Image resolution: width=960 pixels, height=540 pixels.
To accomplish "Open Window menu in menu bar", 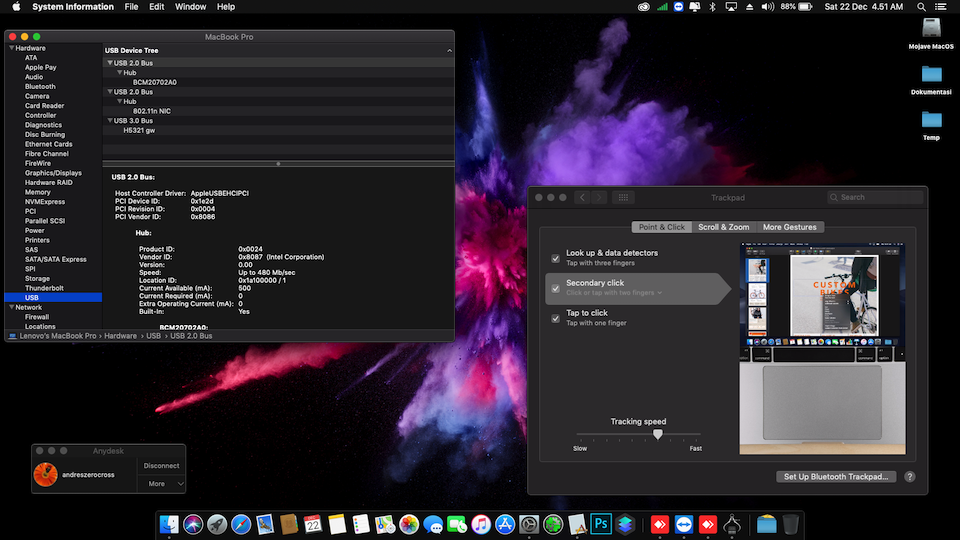I will click(190, 7).
